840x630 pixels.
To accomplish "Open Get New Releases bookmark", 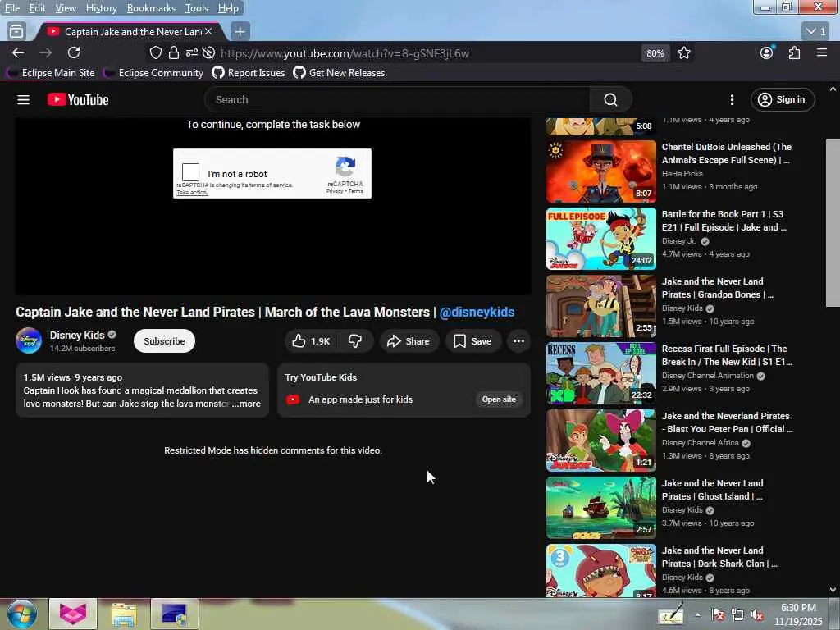I will [x=339, y=73].
